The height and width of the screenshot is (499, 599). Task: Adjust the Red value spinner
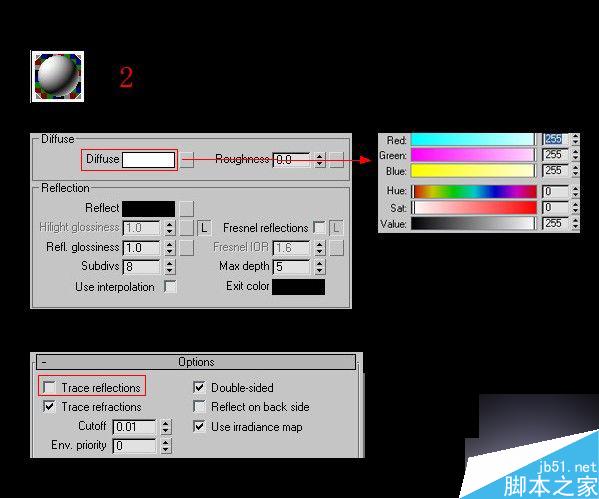575,139
